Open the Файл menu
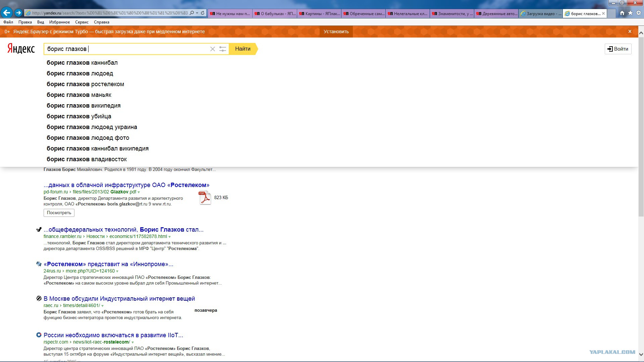644x362 pixels. (x=8, y=22)
